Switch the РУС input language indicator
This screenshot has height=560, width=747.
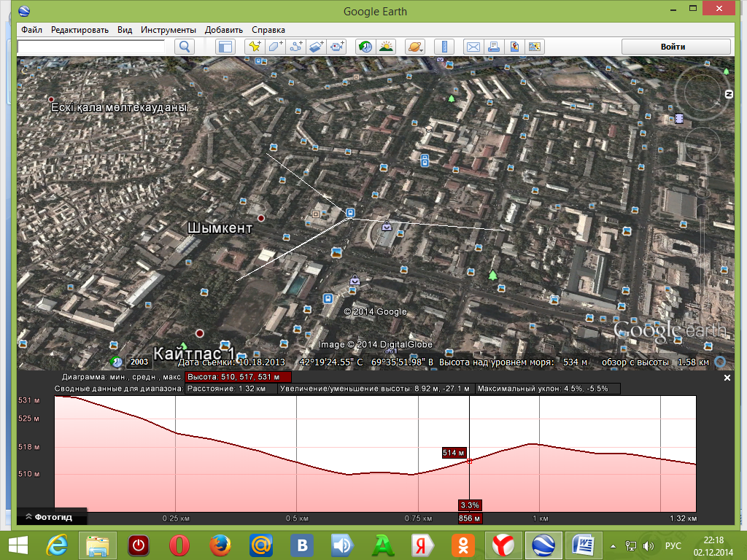click(x=673, y=545)
